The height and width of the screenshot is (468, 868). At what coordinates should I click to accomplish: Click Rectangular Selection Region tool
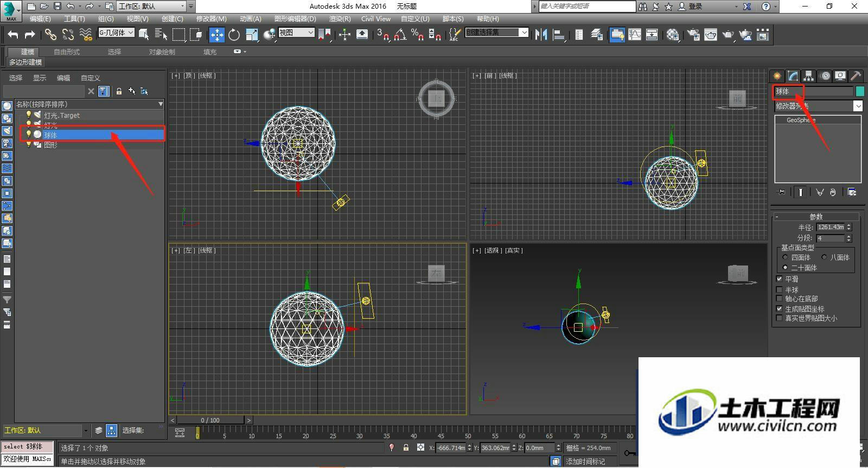[178, 35]
